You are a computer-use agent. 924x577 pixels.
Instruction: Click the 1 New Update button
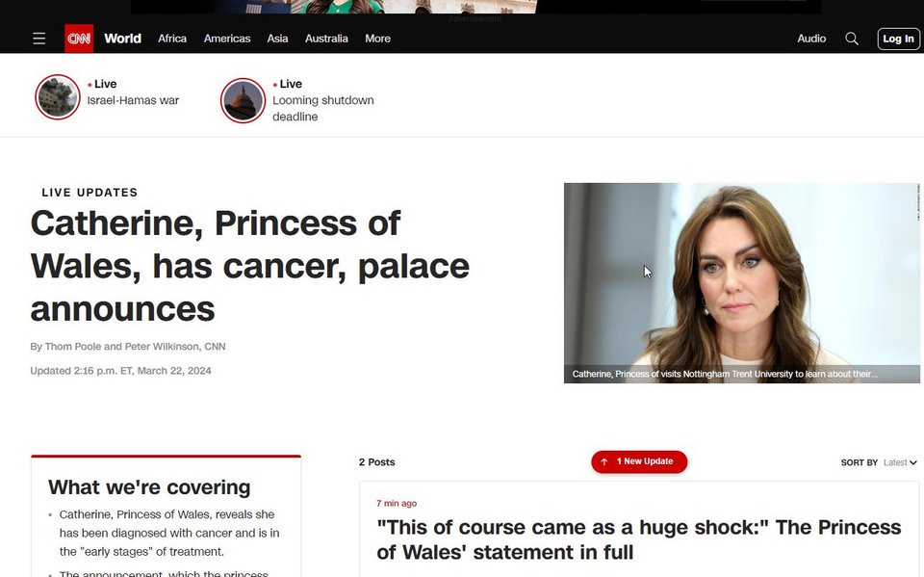click(x=639, y=462)
